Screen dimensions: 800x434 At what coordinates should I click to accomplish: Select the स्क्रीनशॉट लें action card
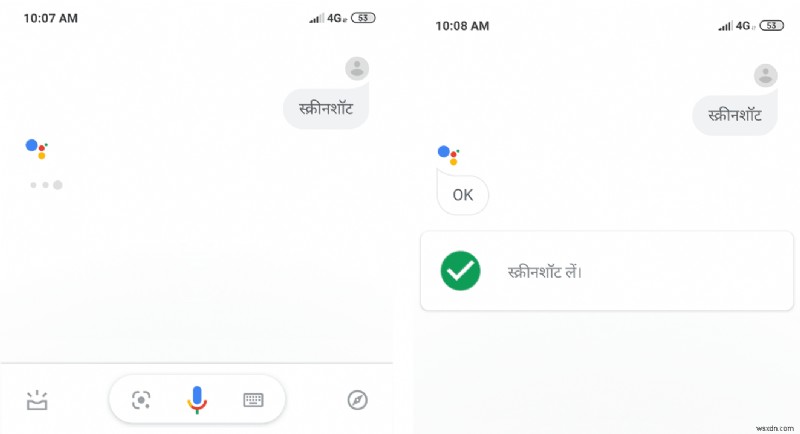coord(607,271)
